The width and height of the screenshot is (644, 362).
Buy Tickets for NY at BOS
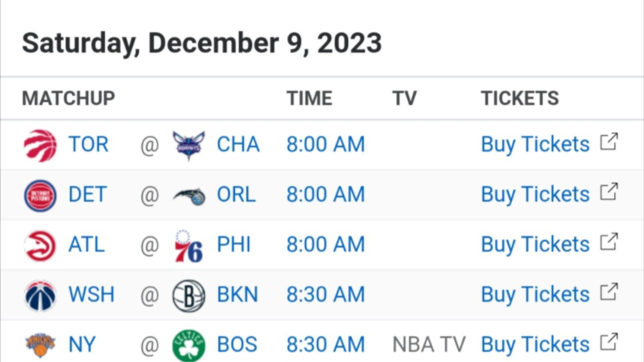535,345
